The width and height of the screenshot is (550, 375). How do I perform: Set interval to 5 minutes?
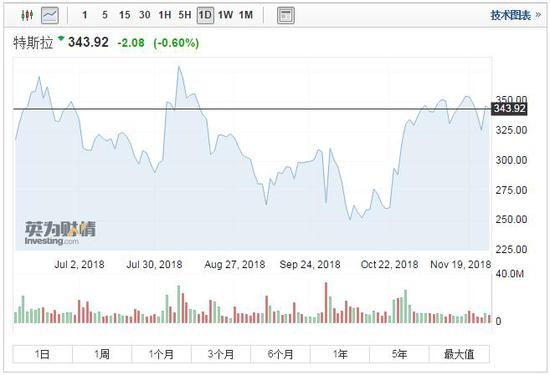point(105,15)
